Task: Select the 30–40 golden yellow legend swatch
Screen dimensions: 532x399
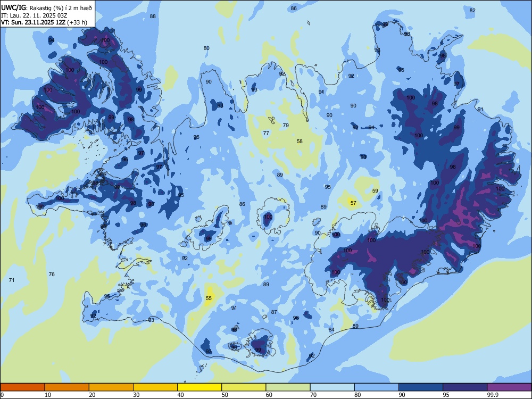Action: (155, 387)
